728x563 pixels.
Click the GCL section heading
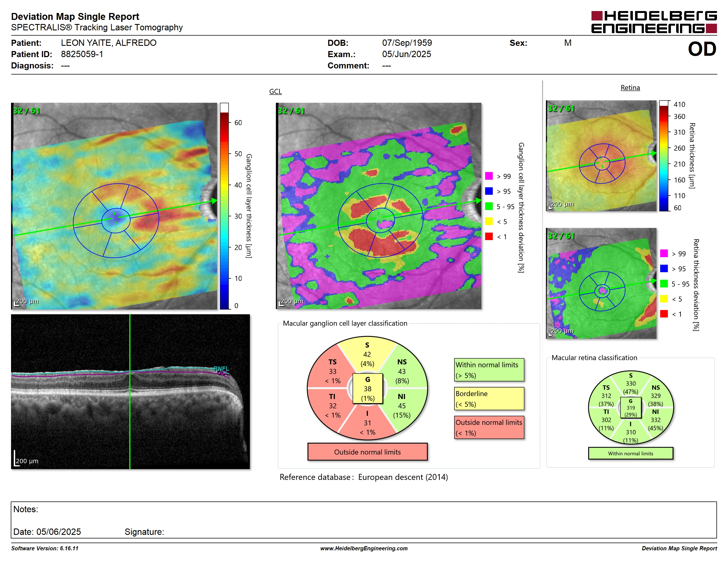click(x=275, y=91)
